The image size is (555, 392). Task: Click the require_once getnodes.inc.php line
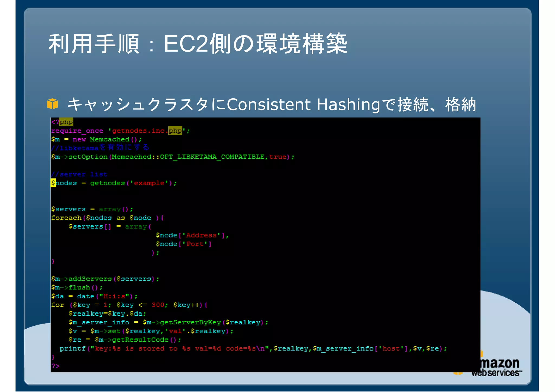pyautogui.click(x=120, y=131)
